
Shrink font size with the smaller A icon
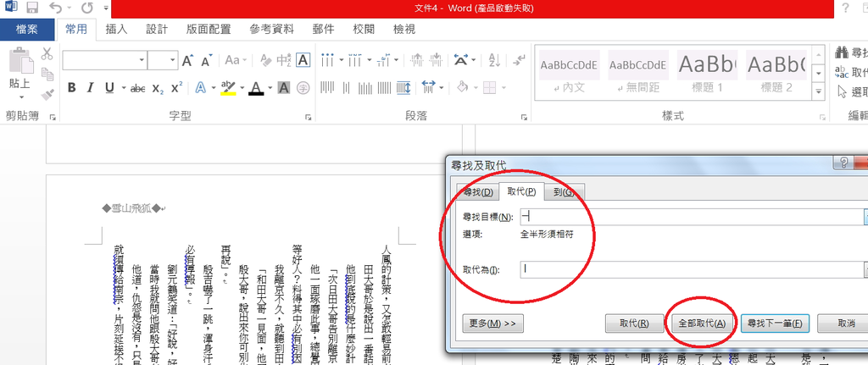click(x=207, y=60)
